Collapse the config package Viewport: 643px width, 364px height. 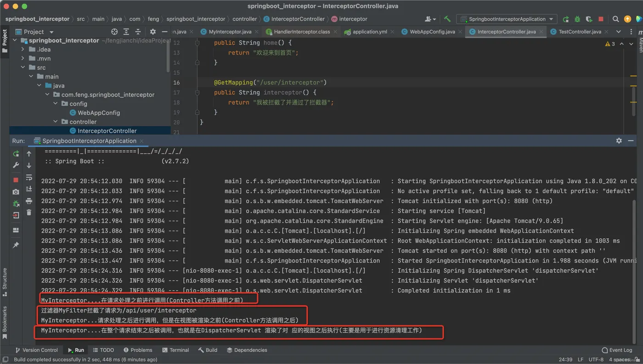56,104
